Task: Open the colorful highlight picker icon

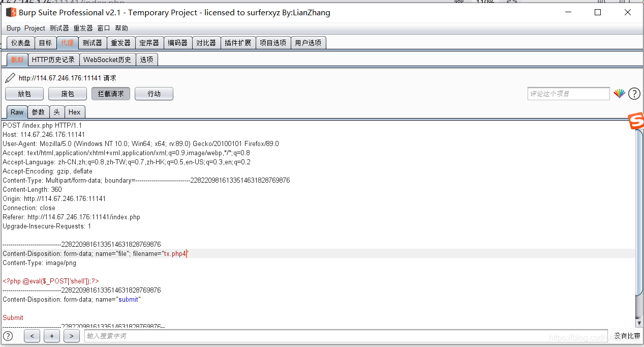Action: click(x=619, y=94)
